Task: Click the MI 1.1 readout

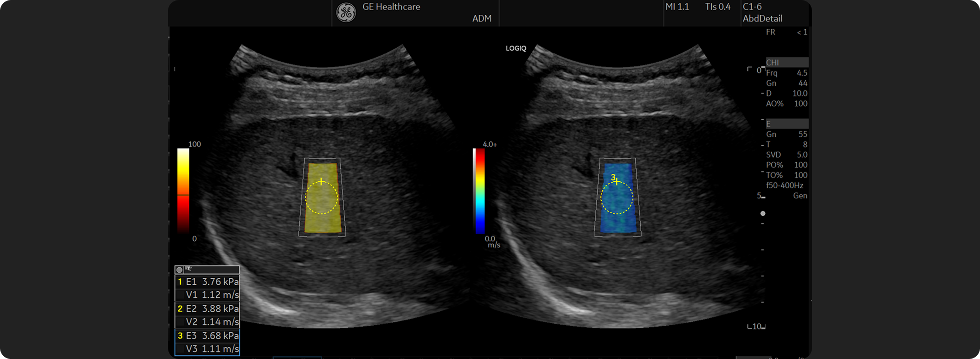Action: point(677,7)
